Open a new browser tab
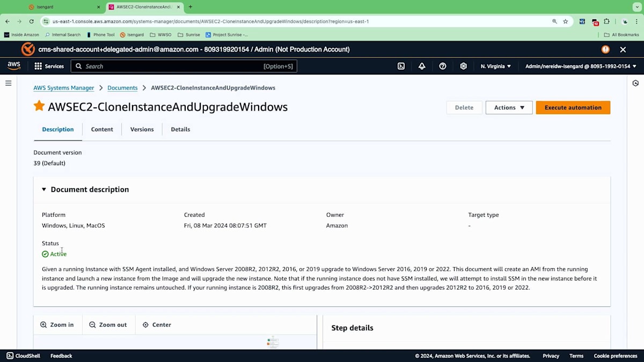Image resolution: width=644 pixels, height=362 pixels. [191, 7]
